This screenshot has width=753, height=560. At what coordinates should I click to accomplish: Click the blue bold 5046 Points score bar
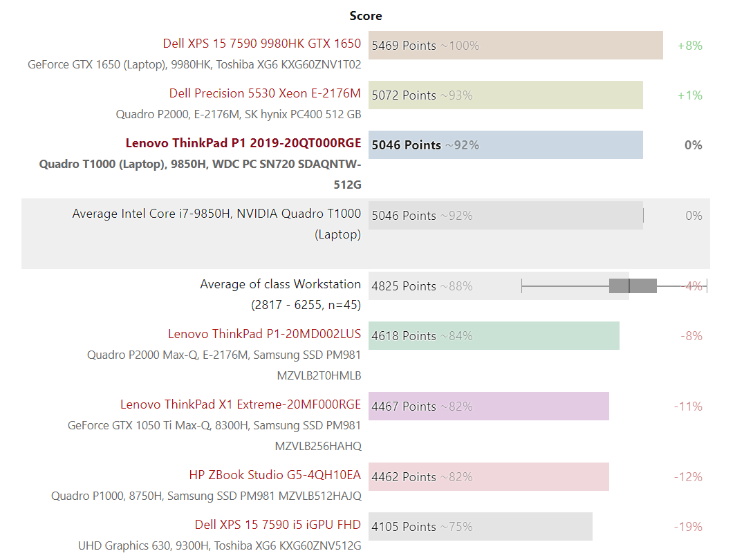coord(505,145)
